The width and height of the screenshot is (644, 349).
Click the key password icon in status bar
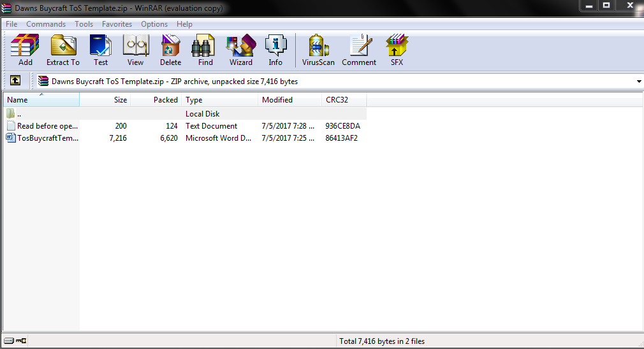[x=21, y=341]
